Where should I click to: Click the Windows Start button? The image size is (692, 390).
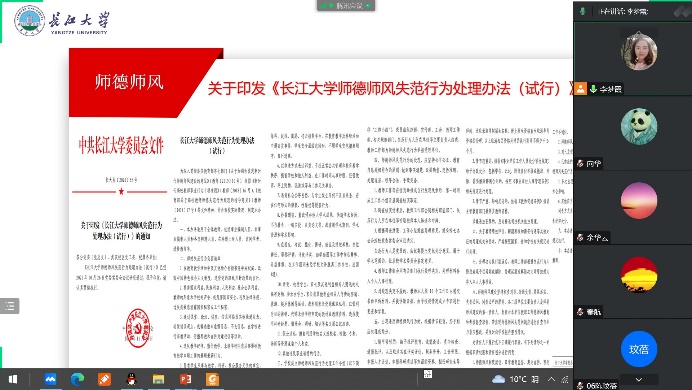[13, 379]
